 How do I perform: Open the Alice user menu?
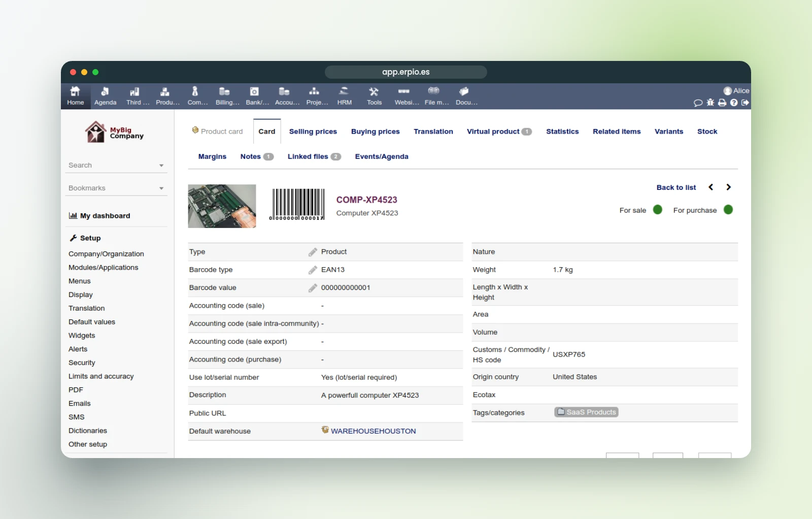[x=736, y=91]
